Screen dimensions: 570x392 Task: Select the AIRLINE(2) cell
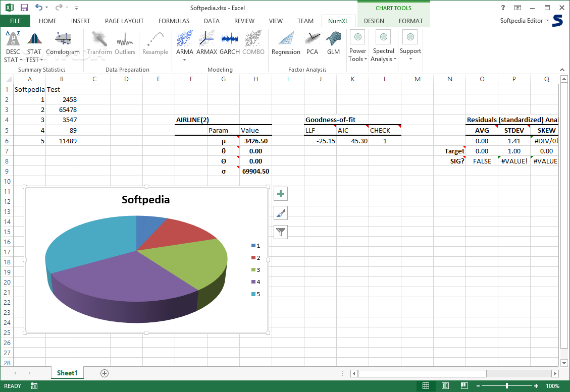tap(191, 120)
